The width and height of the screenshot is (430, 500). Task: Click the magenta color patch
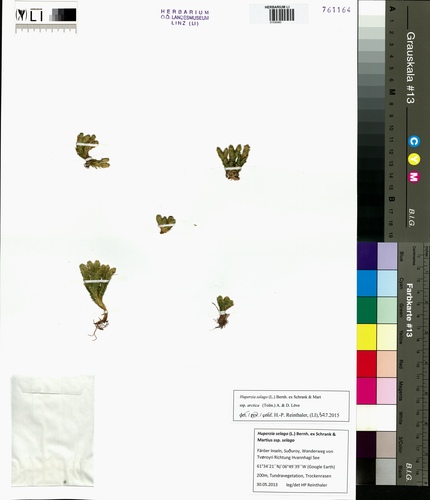[367, 391]
